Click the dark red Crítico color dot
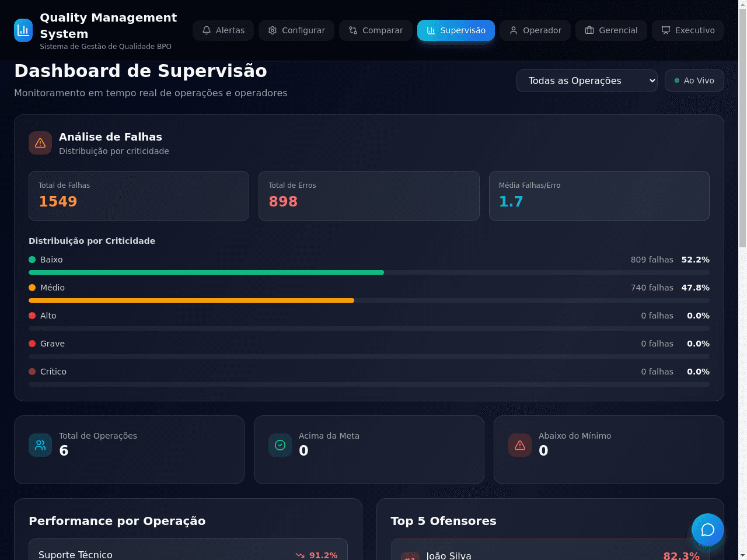Image resolution: width=747 pixels, height=560 pixels. (32, 372)
